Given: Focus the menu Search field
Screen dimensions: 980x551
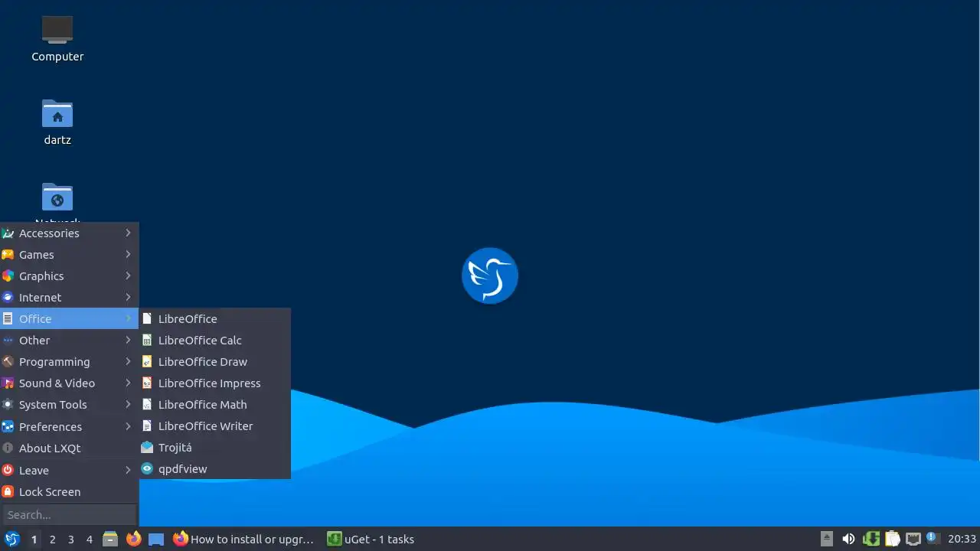Looking at the screenshot, I should click(x=69, y=515).
